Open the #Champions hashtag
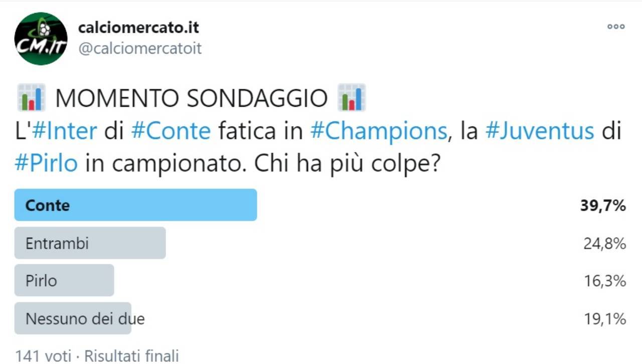 click(379, 131)
